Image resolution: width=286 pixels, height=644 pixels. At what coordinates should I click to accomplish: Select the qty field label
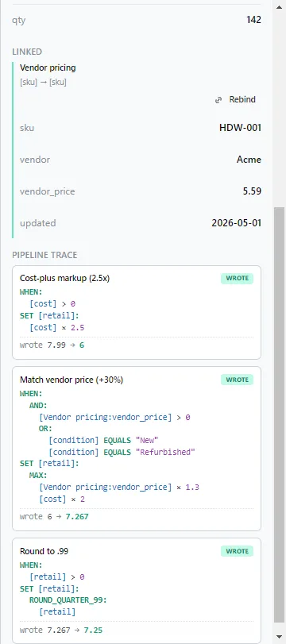[x=19, y=20]
